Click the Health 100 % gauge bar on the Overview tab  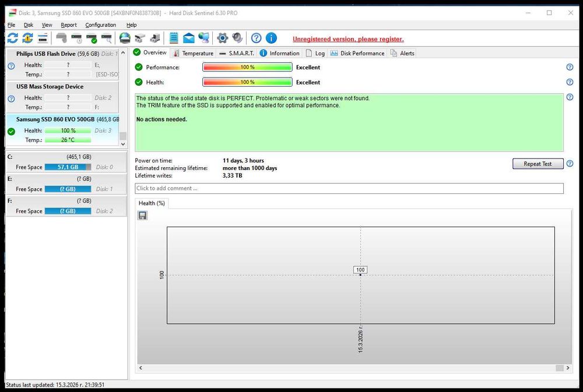pos(247,82)
